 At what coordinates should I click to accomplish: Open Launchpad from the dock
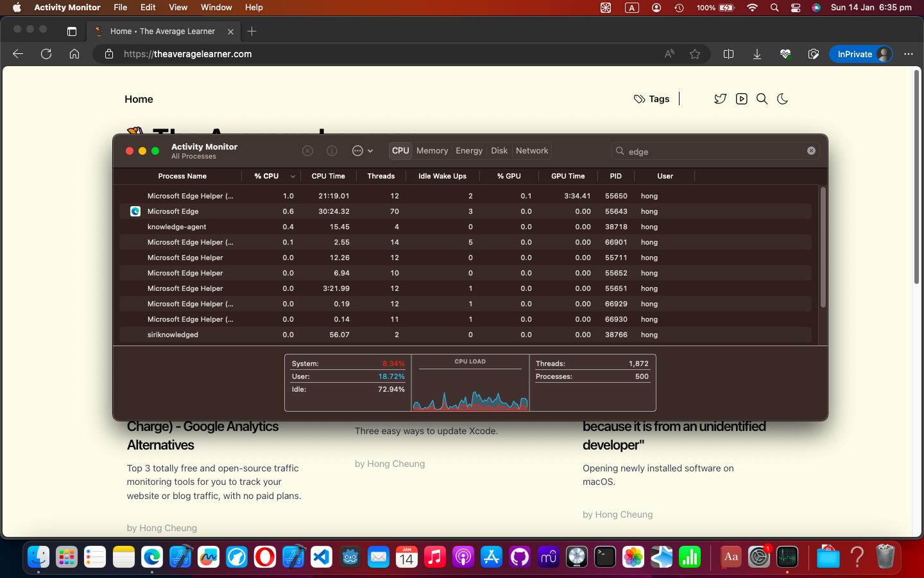click(66, 557)
